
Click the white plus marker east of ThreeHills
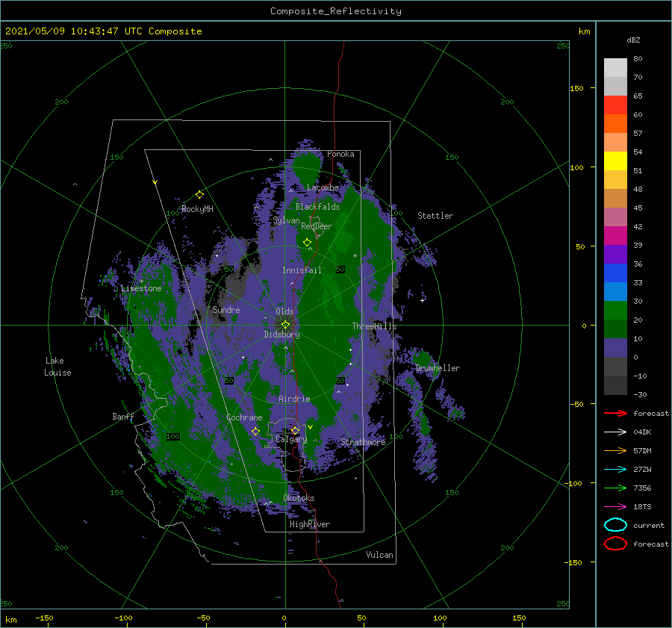coord(423,300)
